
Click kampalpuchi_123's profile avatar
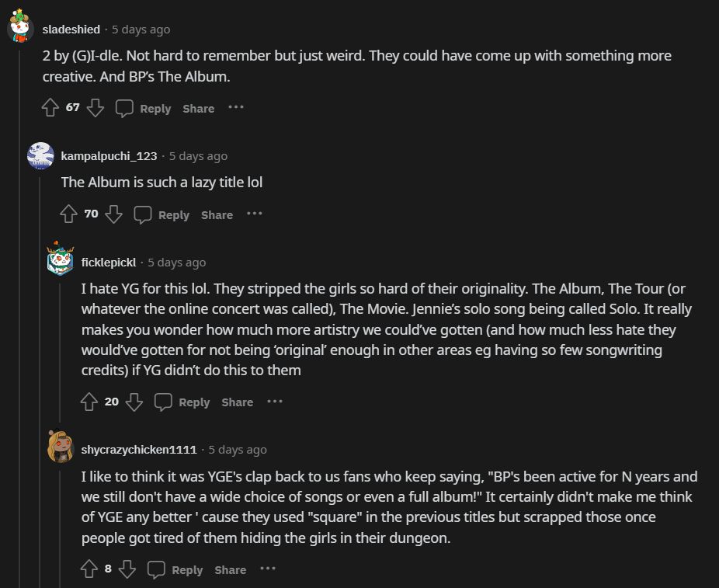(40, 155)
